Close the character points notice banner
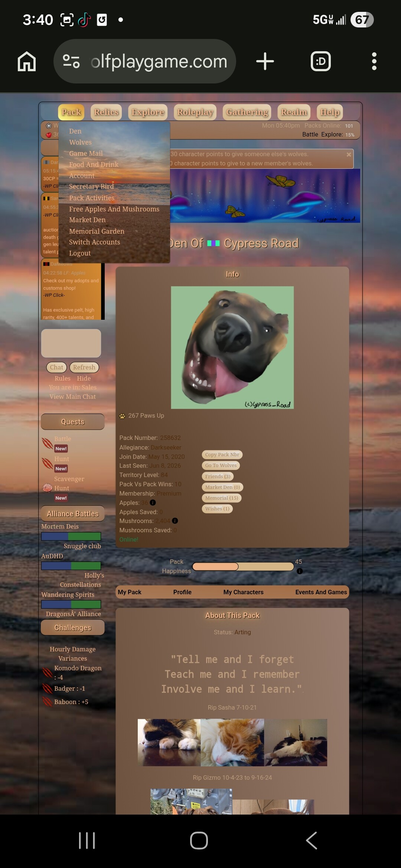The image size is (401, 868). 349,154
